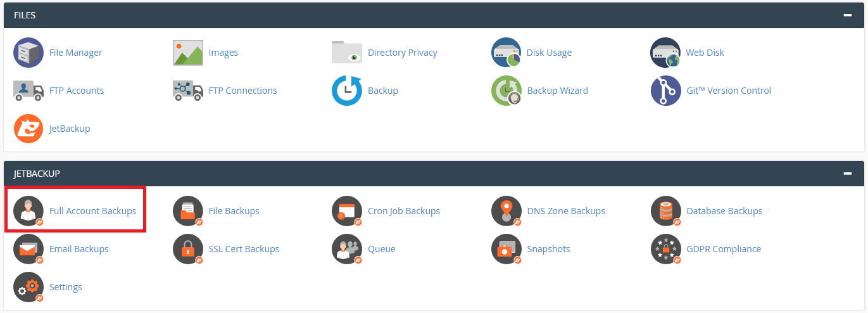Image resolution: width=868 pixels, height=313 pixels.
Task: Go to the FTP Connections link
Action: pyautogui.click(x=243, y=91)
